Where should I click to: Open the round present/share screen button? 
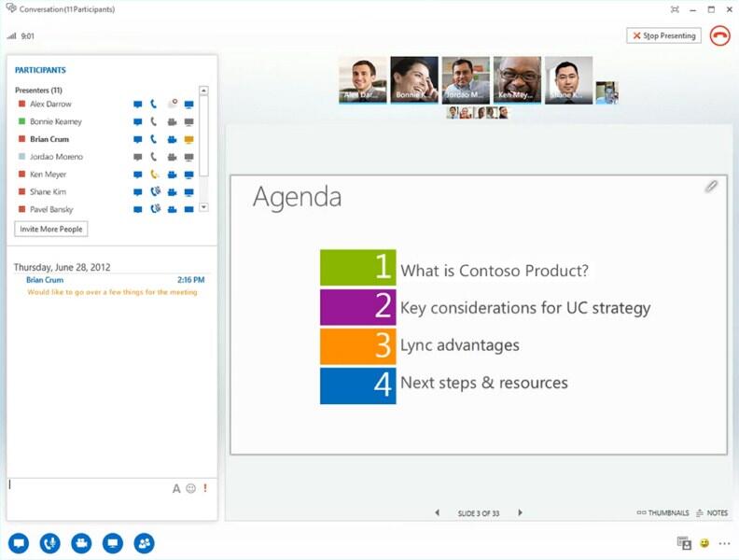pos(113,543)
